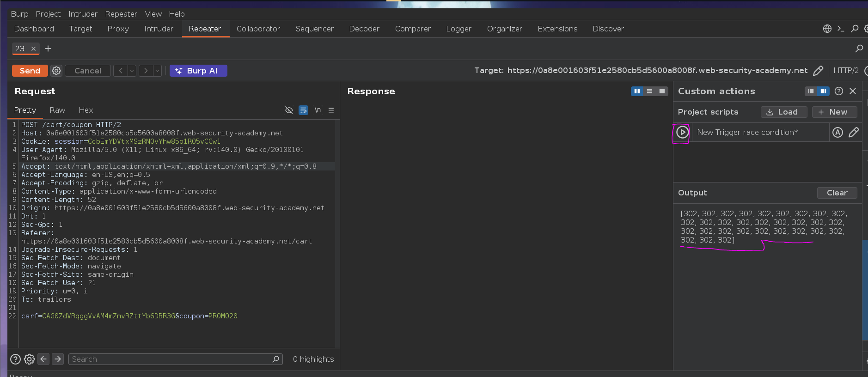Edit the target URL with pencil icon
Viewport: 868px width, 377px height.
(818, 71)
